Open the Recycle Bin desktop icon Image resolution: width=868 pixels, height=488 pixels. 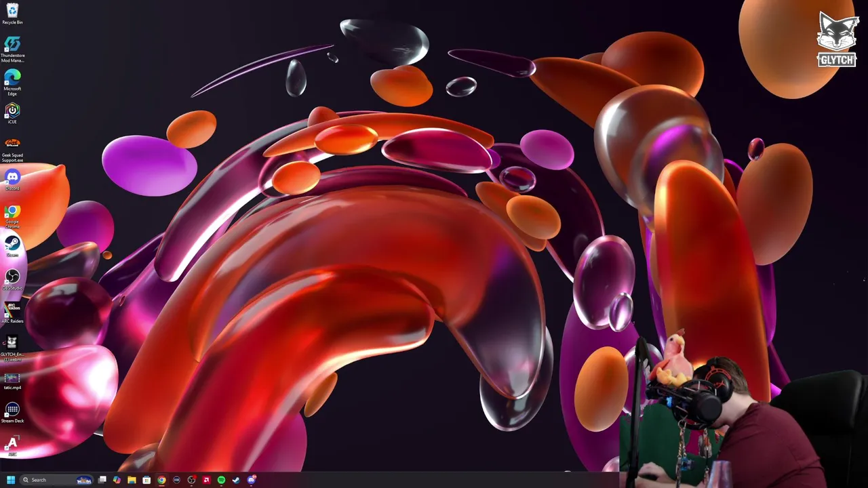(x=12, y=14)
